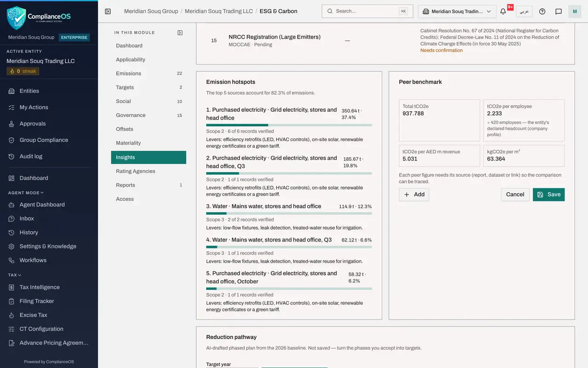Screen dimensions: 588x368
Task: Click the Agent Dashboard robot icon
Action: [11, 205]
